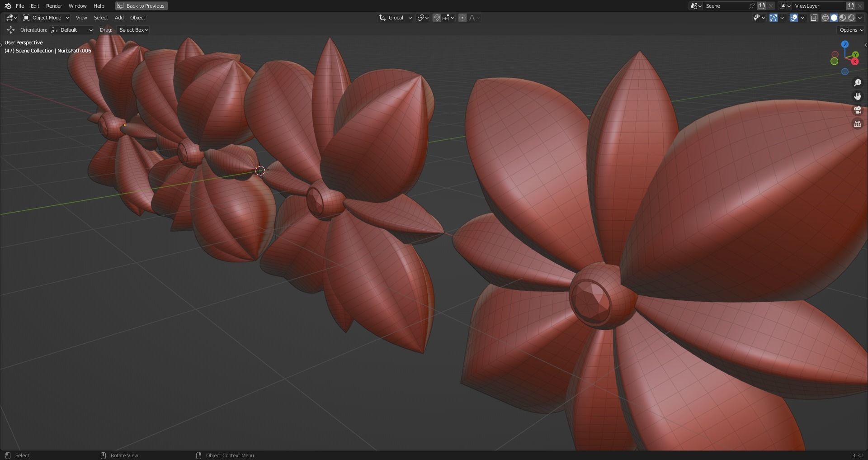
Task: Toggle show overlays
Action: pos(793,18)
